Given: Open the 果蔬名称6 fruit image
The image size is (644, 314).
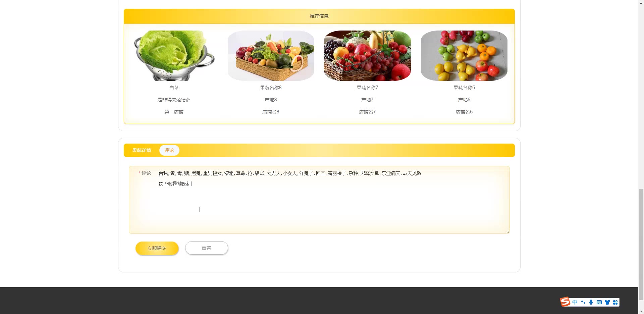Looking at the screenshot, I should click(464, 56).
